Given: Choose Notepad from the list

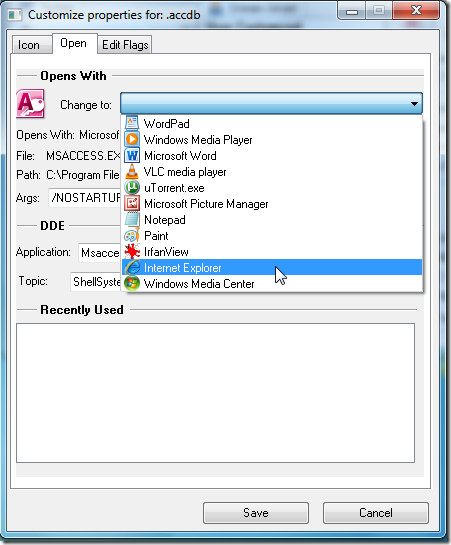Looking at the screenshot, I should [272, 219].
